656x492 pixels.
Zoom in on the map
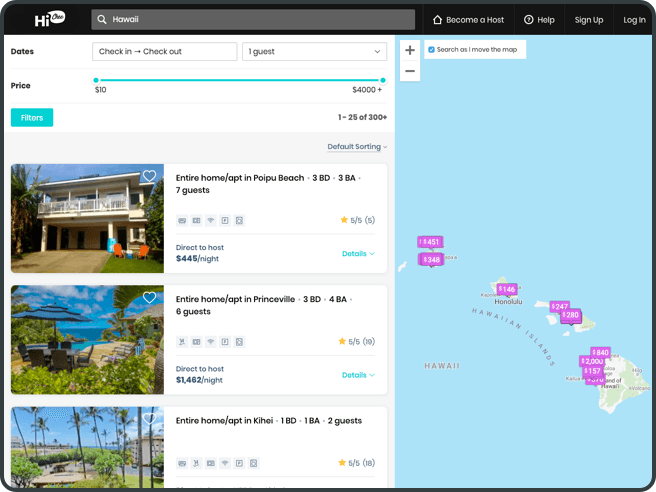tap(410, 50)
